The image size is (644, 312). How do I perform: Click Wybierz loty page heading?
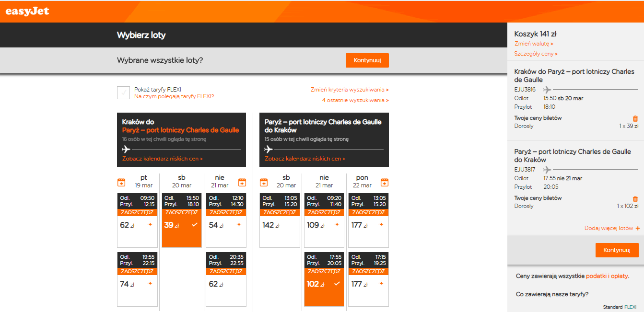pyautogui.click(x=141, y=35)
